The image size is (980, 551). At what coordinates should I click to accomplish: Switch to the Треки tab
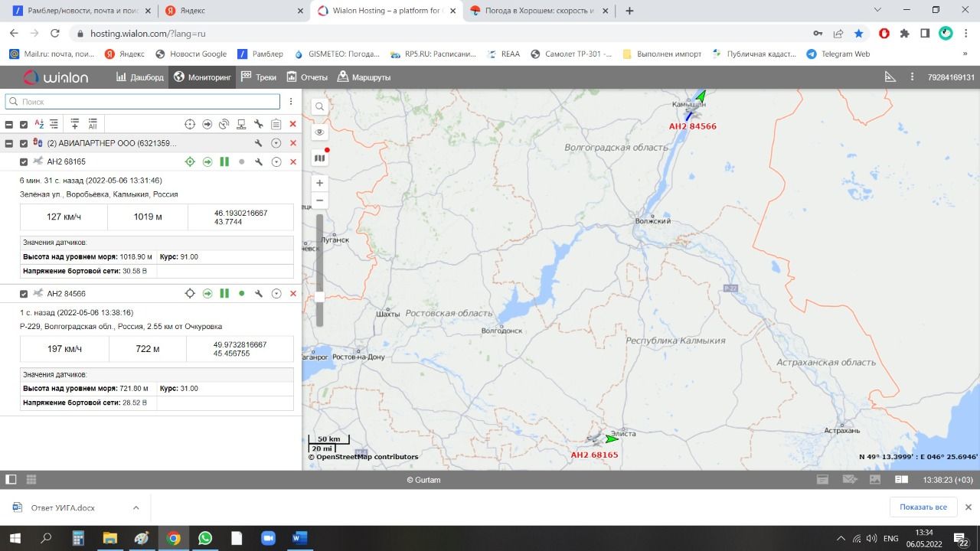coord(258,77)
